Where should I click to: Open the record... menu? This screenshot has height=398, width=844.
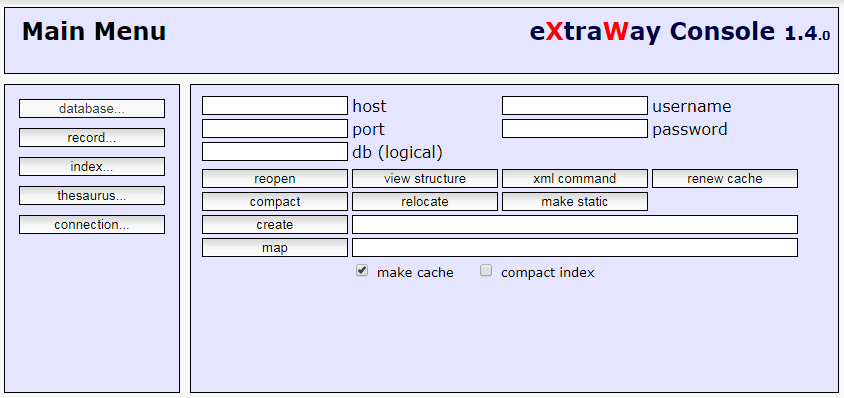pos(92,137)
